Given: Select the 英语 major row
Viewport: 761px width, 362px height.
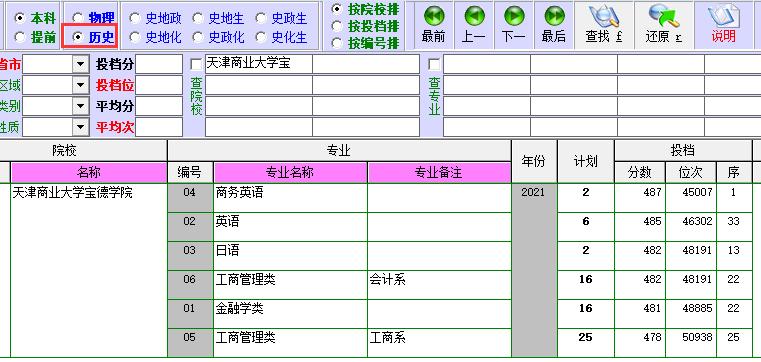Looking at the screenshot, I should click(290, 227).
